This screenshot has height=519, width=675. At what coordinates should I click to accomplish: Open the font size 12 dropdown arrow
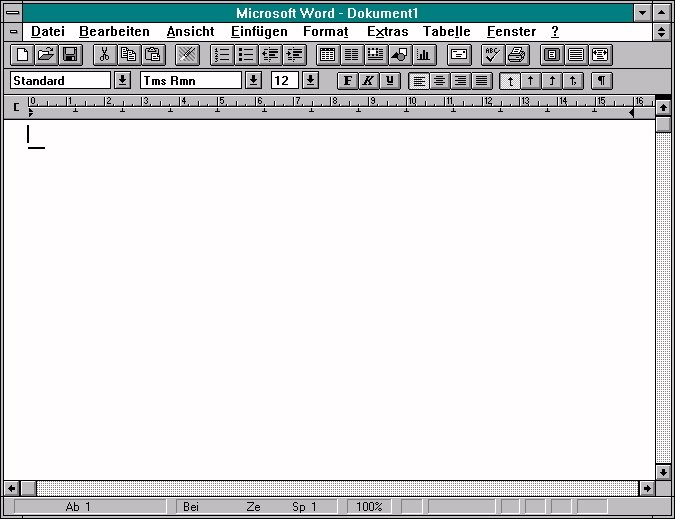click(x=310, y=80)
